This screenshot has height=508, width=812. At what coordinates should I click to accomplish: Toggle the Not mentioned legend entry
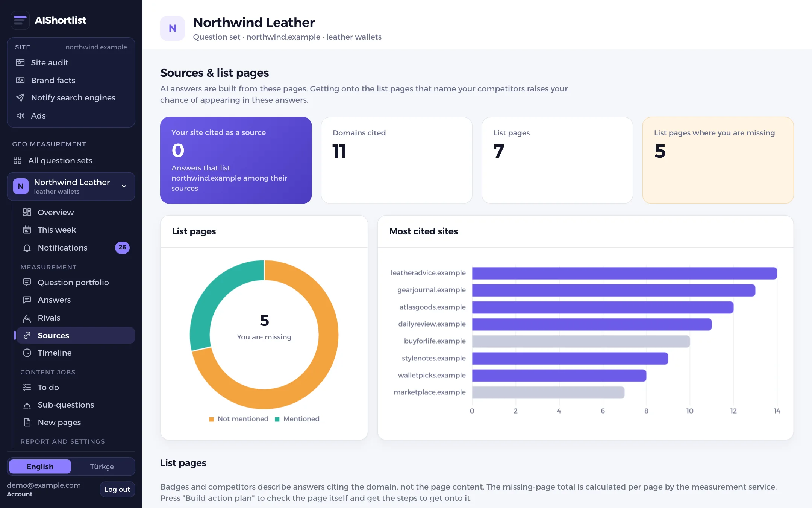239,419
